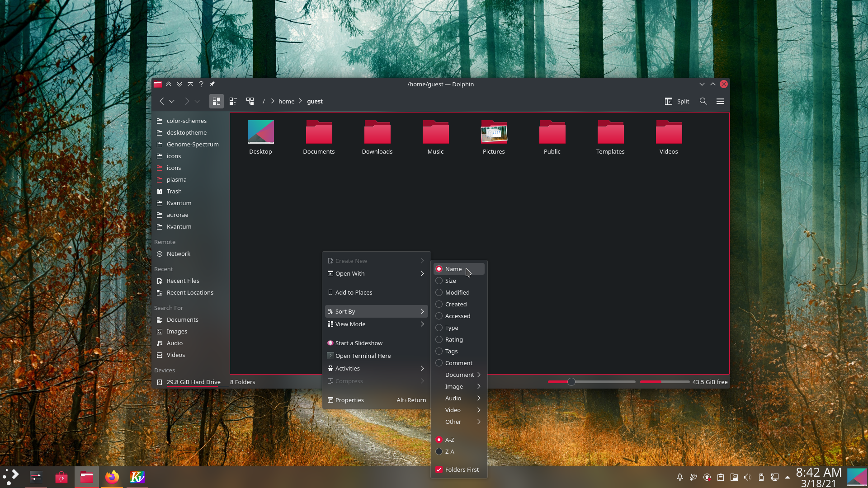Open system settings from the taskbar
Viewport: 868px width, 488px height.
click(36, 477)
